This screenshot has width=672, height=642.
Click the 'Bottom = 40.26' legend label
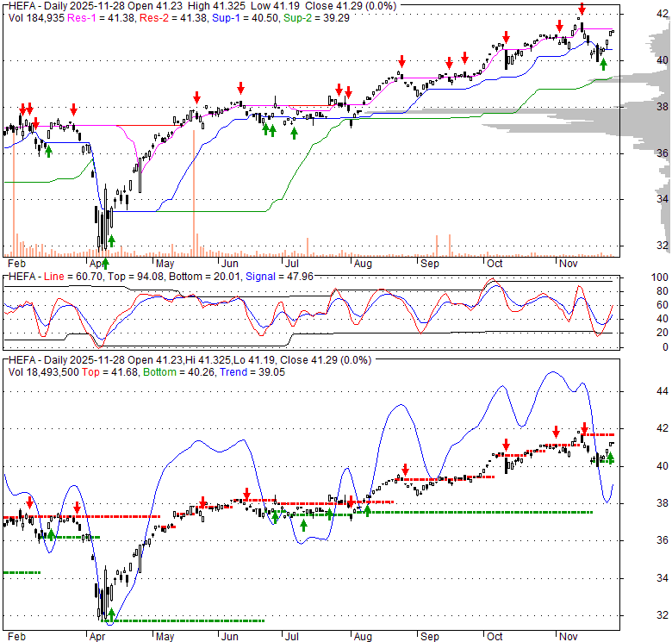[x=178, y=372]
